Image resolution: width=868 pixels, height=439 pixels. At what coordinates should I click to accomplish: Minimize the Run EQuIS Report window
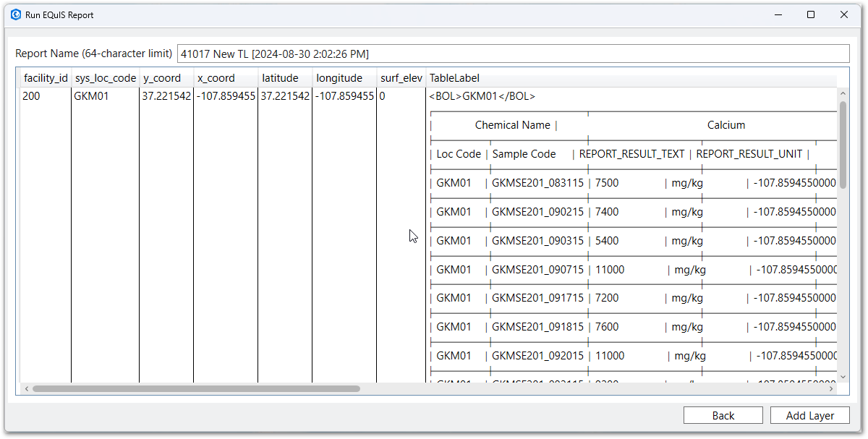[x=778, y=14]
